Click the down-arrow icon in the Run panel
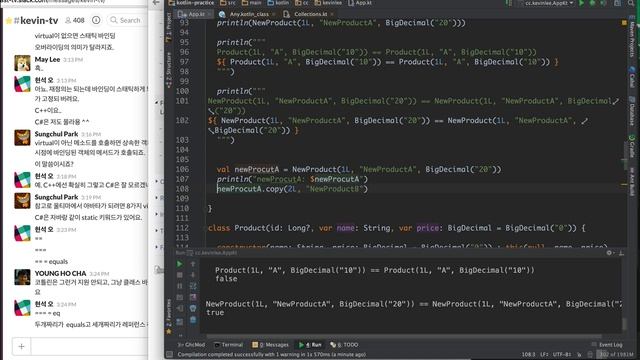 193,275
